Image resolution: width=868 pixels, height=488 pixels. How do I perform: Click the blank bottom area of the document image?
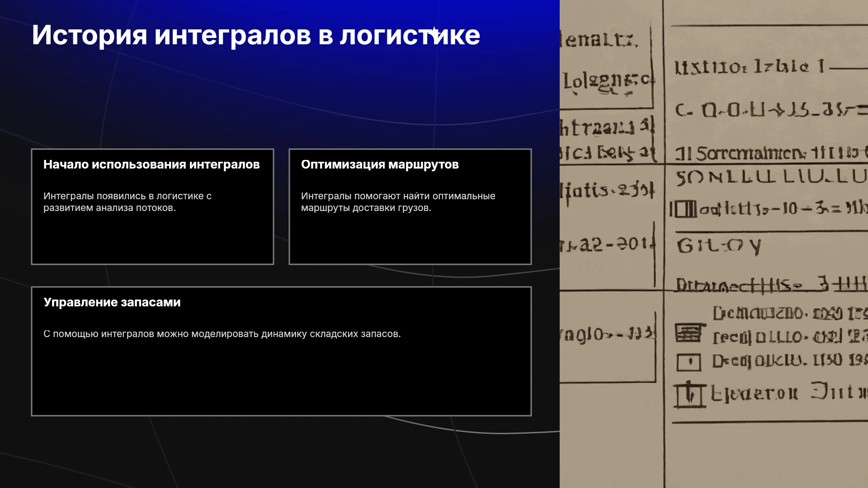point(766,455)
